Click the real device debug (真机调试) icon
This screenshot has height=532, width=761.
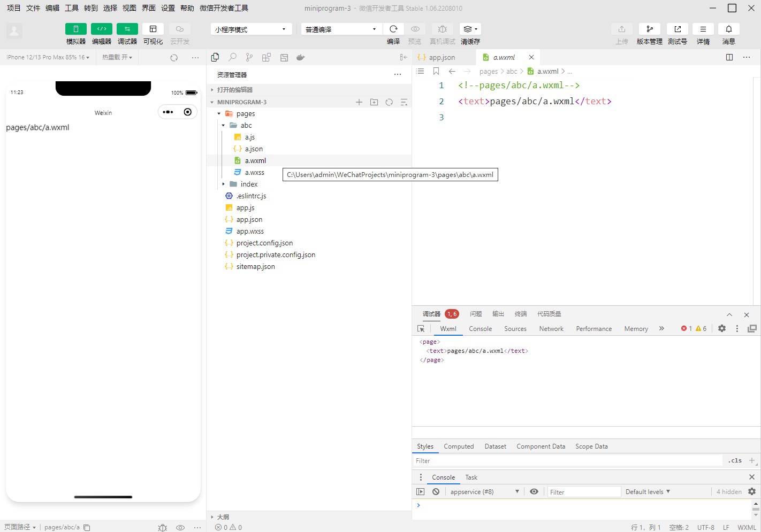pos(442,29)
